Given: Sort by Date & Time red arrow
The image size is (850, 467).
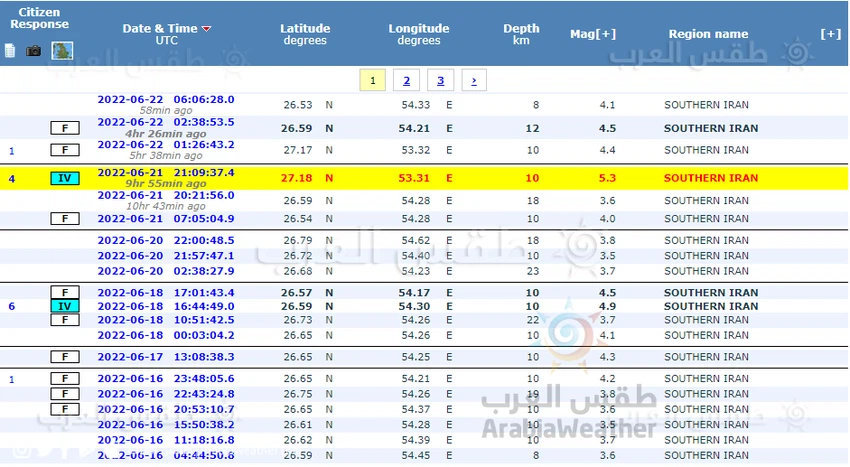Looking at the screenshot, I should (207, 29).
